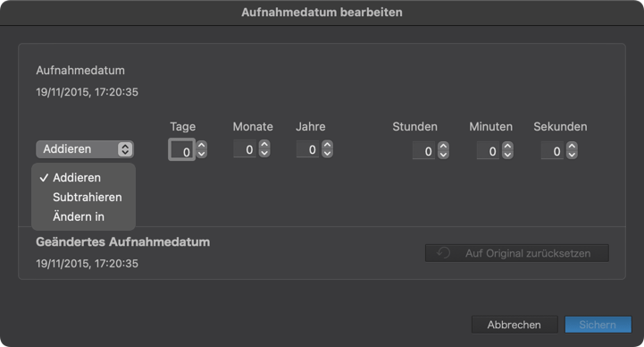Click the Sichern button
Image resolution: width=644 pixels, height=347 pixels.
tap(598, 325)
